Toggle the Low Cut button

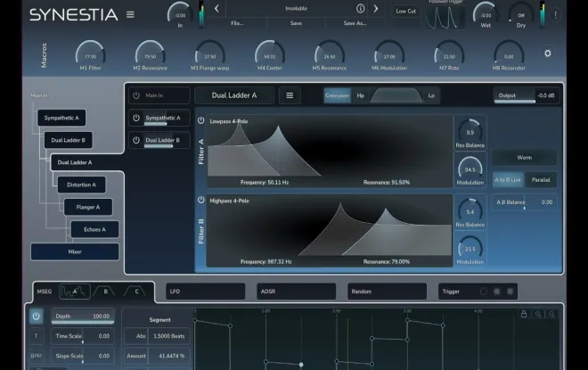[405, 12]
